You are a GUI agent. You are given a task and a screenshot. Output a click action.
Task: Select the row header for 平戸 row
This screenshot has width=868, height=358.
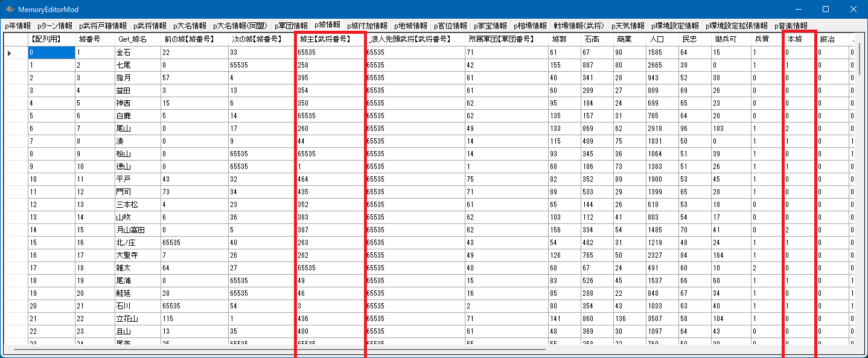[x=16, y=179]
